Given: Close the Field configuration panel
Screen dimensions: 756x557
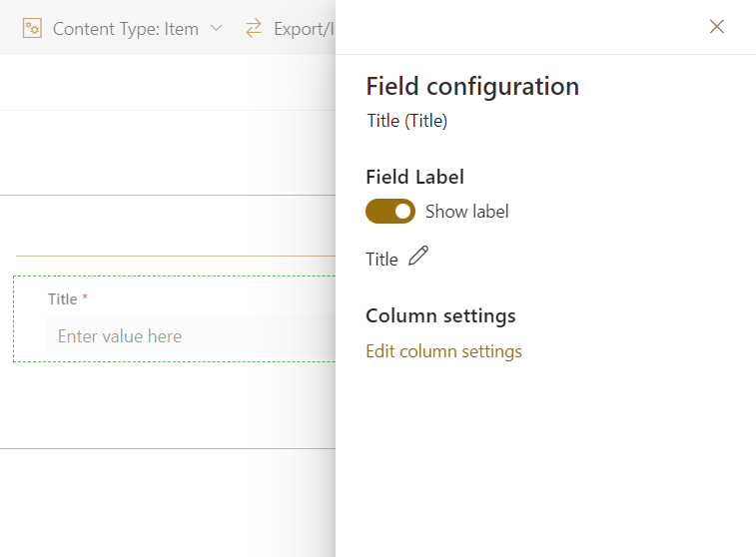Looking at the screenshot, I should (x=716, y=27).
